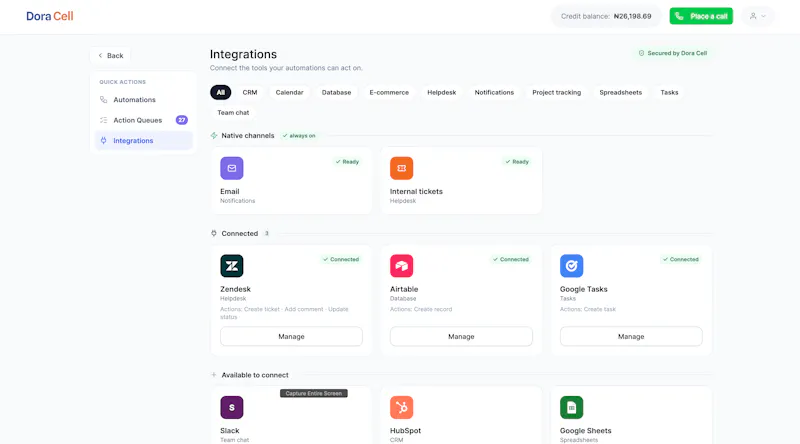Click the Back chevron arrow icon
The image size is (800, 444).
point(100,56)
